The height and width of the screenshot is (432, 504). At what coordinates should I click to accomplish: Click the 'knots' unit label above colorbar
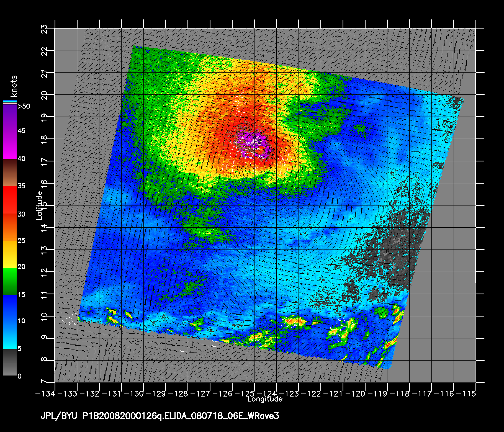tap(14, 86)
